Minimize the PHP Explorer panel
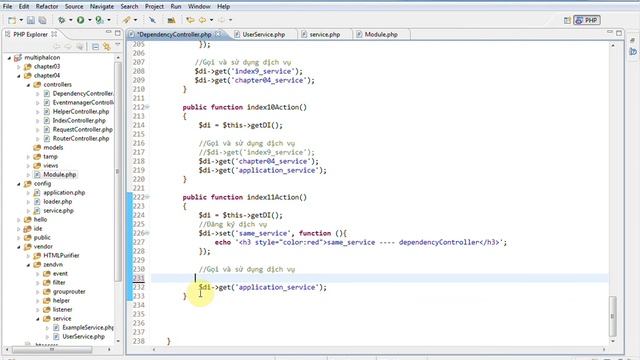640x360 pixels. (x=109, y=32)
